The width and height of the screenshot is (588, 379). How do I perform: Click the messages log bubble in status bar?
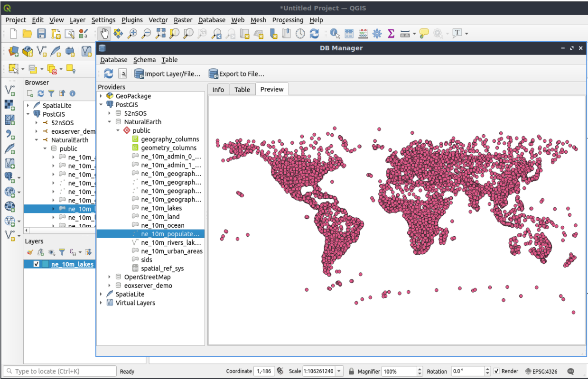click(x=571, y=371)
